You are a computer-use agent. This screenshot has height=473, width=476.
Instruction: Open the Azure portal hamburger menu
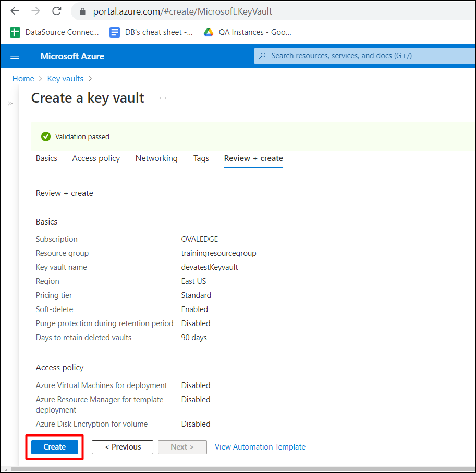tap(15, 56)
